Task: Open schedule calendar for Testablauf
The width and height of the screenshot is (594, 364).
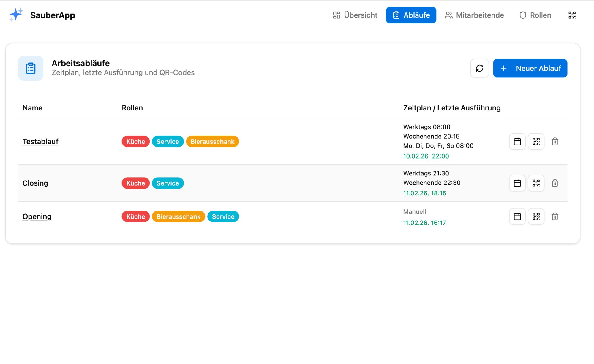Action: (x=517, y=141)
